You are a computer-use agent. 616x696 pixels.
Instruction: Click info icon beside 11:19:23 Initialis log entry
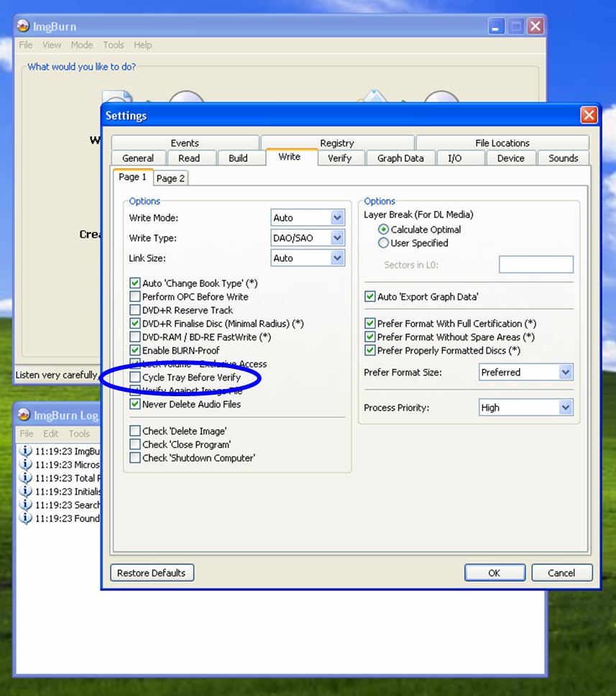tap(26, 491)
